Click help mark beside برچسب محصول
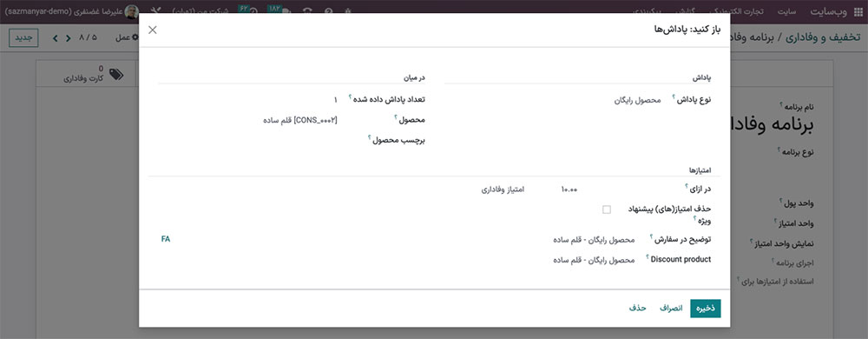 coord(369,136)
